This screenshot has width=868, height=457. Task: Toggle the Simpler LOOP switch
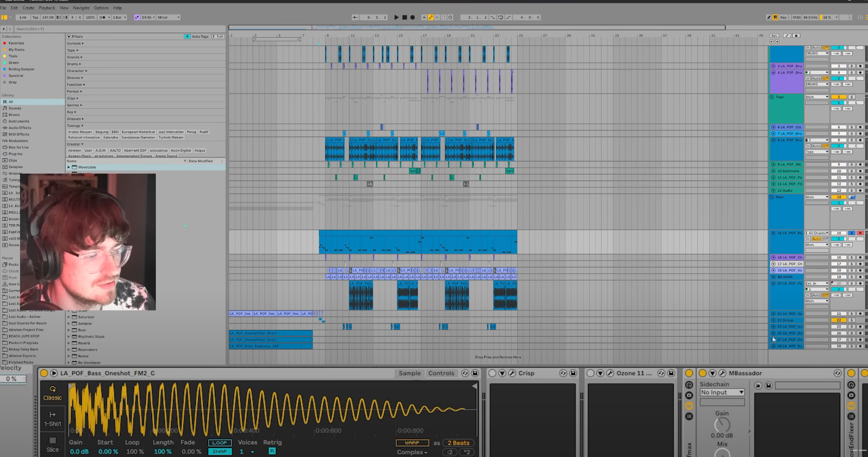(x=219, y=443)
